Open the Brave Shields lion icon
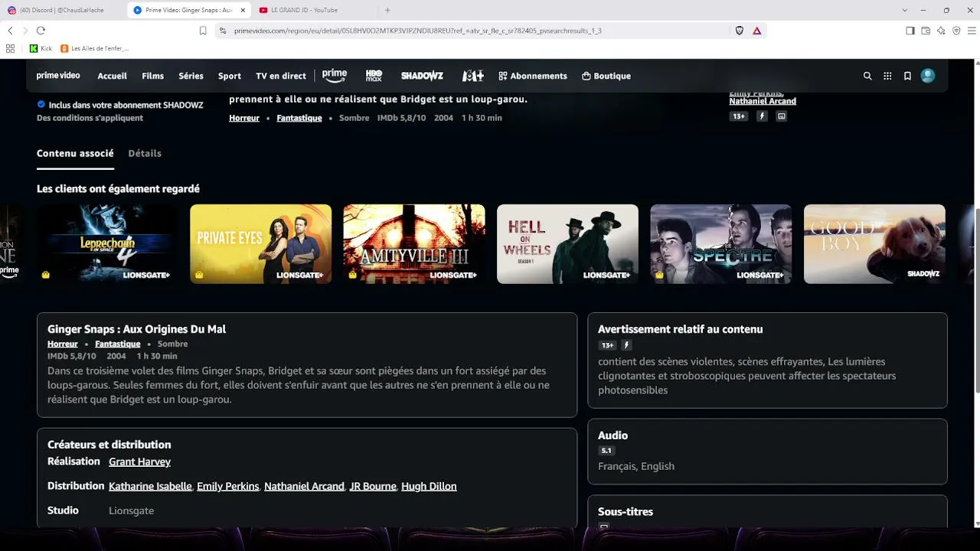This screenshot has width=980, height=551. coord(740,31)
